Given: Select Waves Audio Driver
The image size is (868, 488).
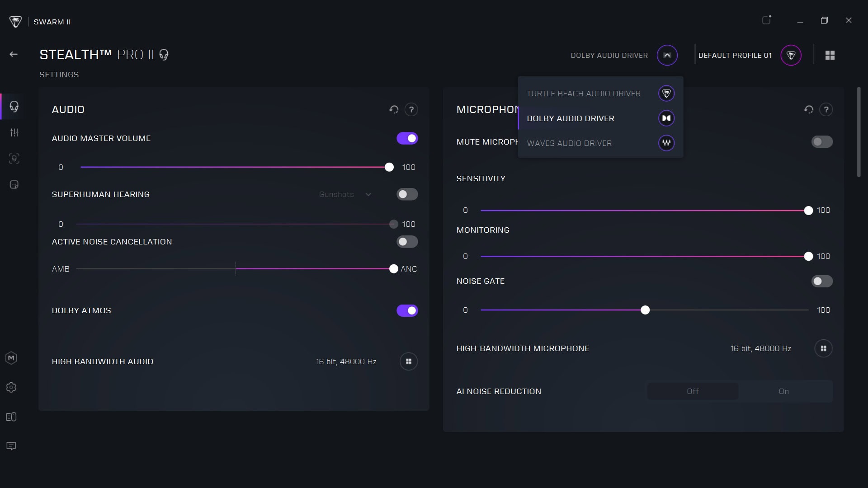Looking at the screenshot, I should pyautogui.click(x=600, y=143).
